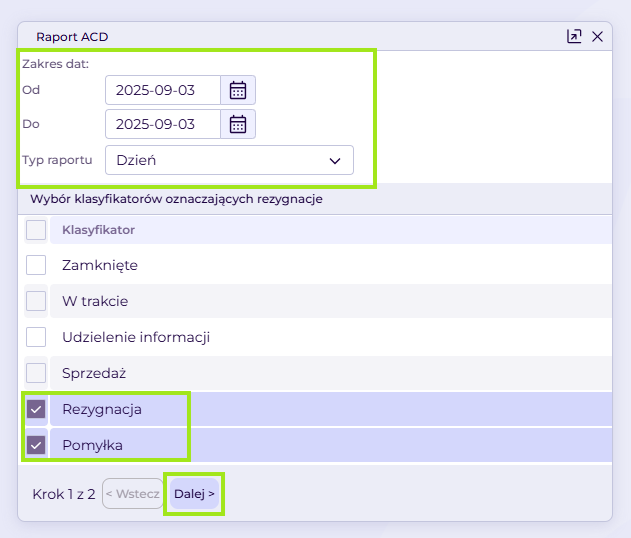The image size is (631, 538).
Task: Enable the Udzielenie informacji checkbox
Action: (x=36, y=337)
